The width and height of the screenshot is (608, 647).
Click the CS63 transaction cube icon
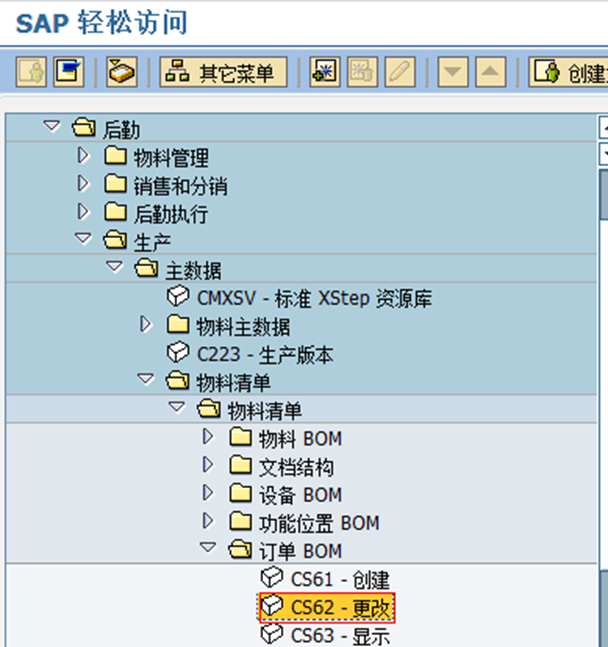272,635
